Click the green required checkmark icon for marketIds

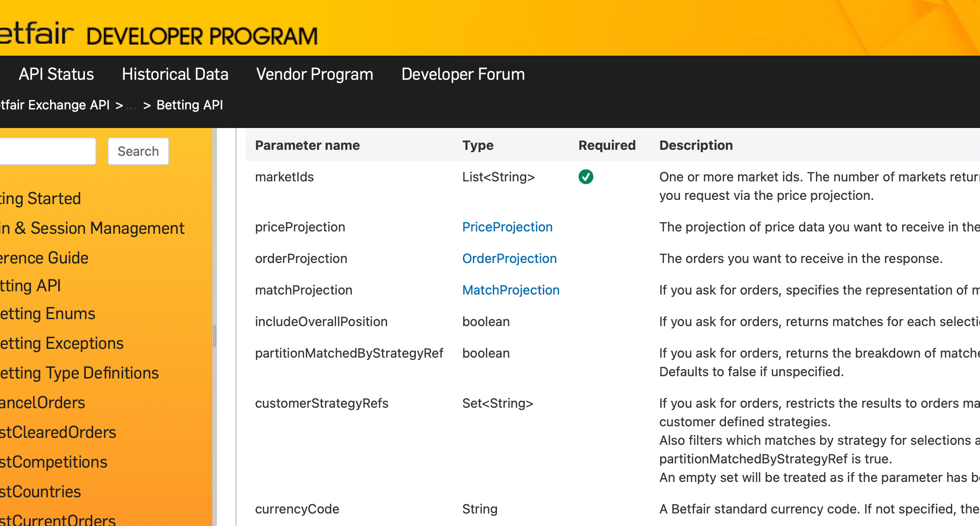tap(585, 177)
